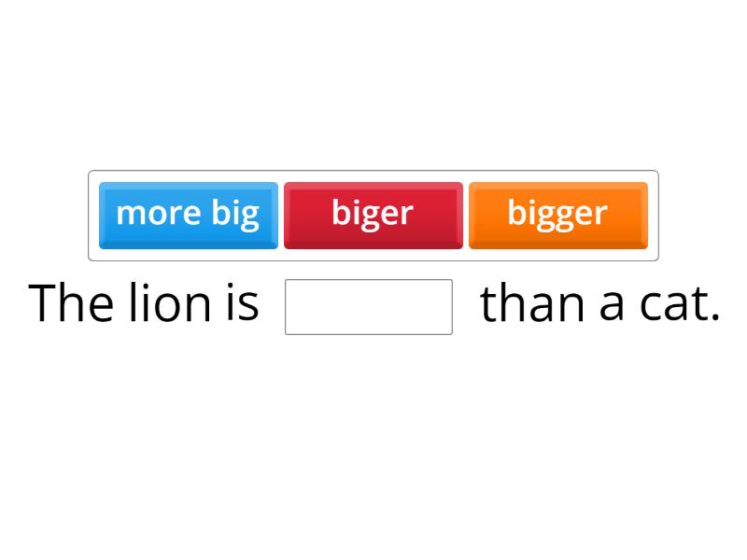Click the letter 'a' before 'cat.'
This screenshot has height=560, width=747.
(612, 306)
